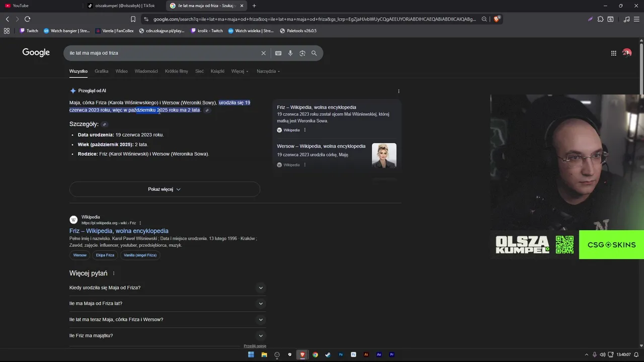The height and width of the screenshot is (362, 644).
Task: Open Google Chrome from taskbar
Action: (x=315, y=354)
